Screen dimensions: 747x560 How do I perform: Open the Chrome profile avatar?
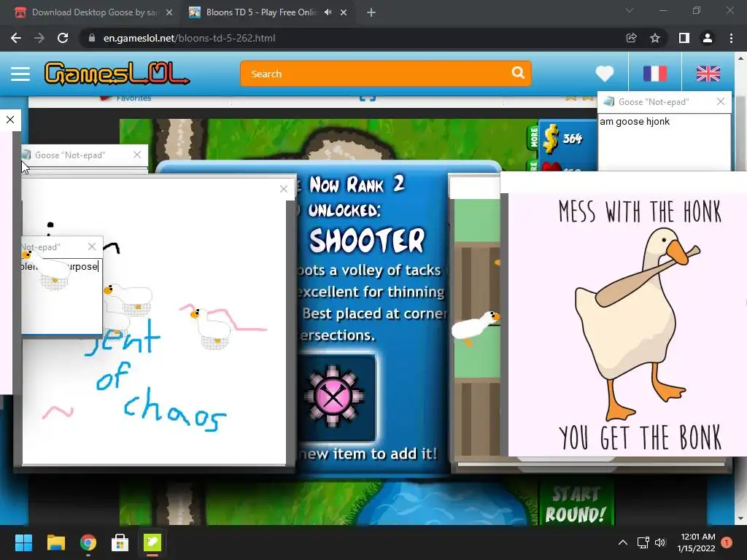(708, 38)
